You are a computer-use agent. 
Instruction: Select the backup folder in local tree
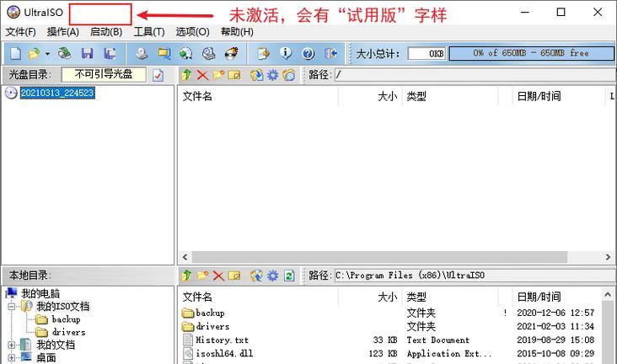pyautogui.click(x=66, y=319)
